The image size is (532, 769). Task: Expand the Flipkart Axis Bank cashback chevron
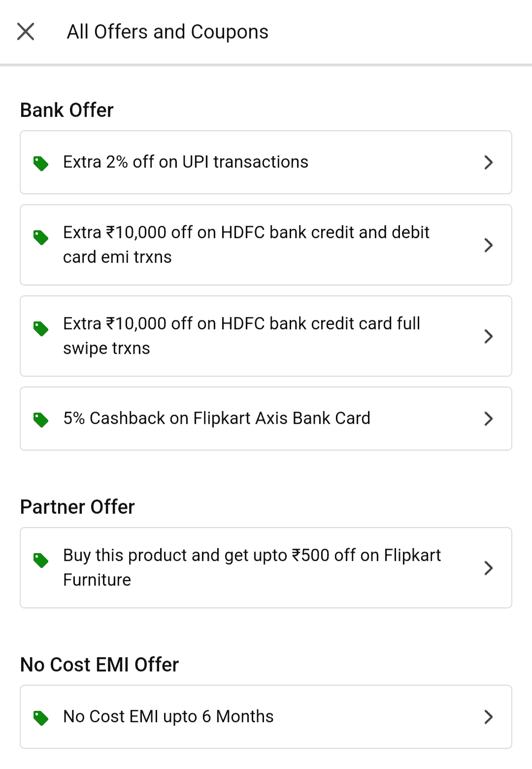pos(488,419)
